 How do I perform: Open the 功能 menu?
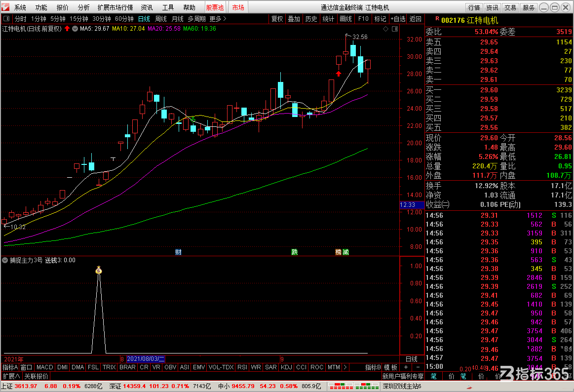(41, 7)
